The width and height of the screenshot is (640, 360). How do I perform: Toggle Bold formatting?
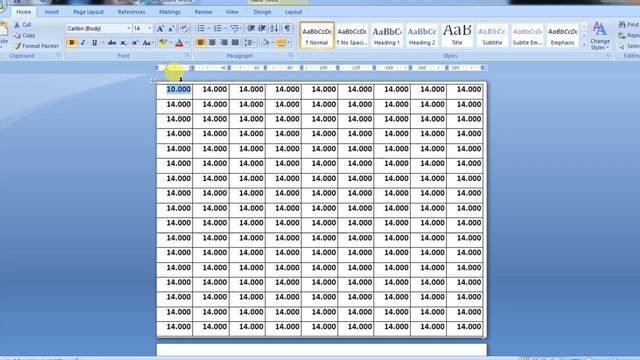[x=72, y=42]
